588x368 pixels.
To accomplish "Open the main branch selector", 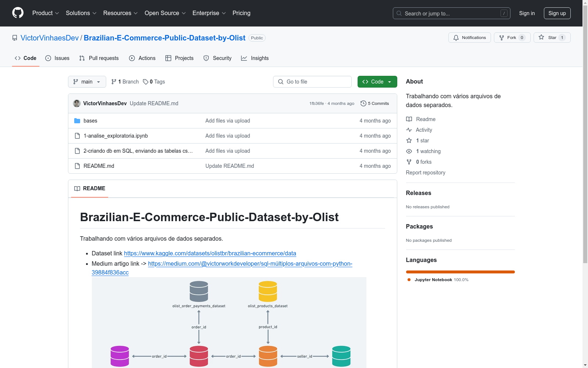I will tap(87, 82).
